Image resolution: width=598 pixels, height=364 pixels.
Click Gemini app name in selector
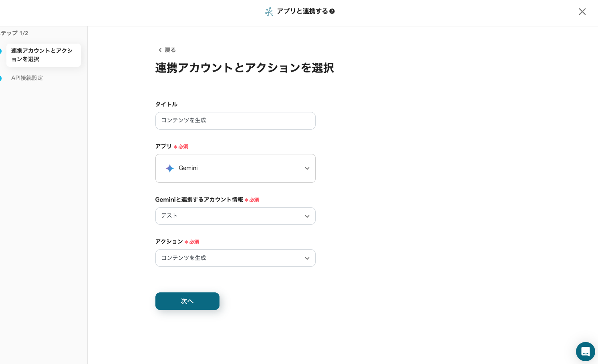[188, 168]
